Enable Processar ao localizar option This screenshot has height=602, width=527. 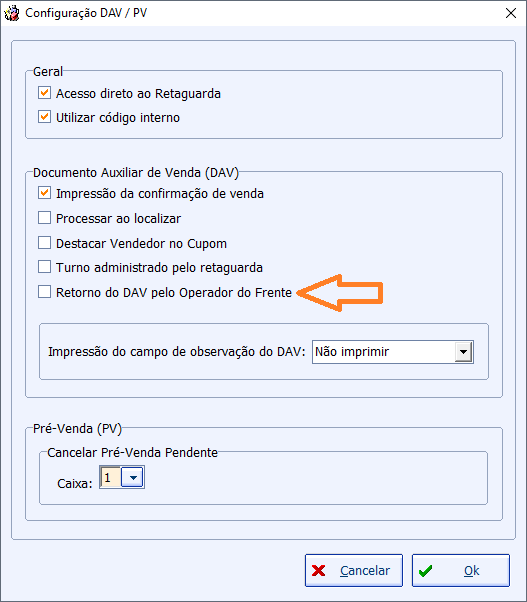tap(45, 218)
